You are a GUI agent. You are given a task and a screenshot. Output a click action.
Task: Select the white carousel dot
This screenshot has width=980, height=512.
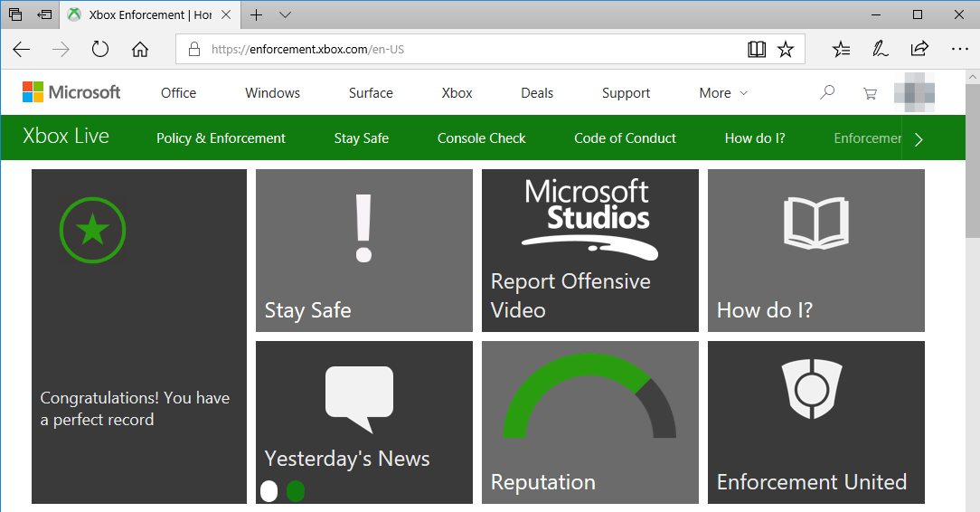(269, 491)
